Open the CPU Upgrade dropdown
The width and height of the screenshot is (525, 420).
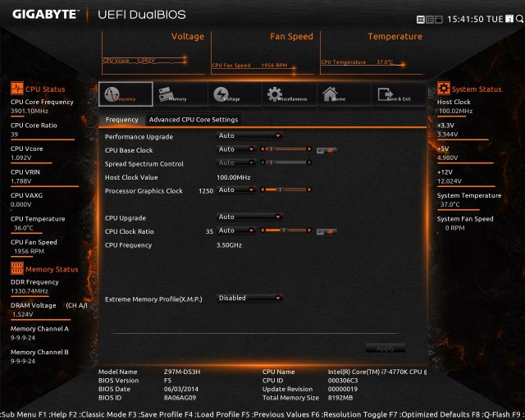pyautogui.click(x=249, y=217)
